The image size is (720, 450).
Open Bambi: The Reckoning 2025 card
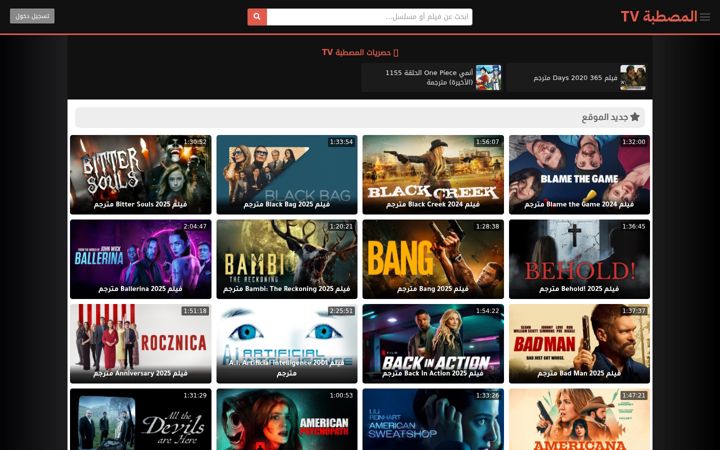click(x=287, y=259)
